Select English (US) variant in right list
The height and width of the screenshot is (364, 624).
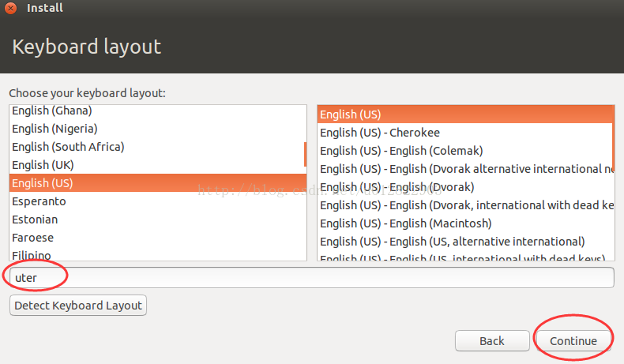(x=350, y=114)
